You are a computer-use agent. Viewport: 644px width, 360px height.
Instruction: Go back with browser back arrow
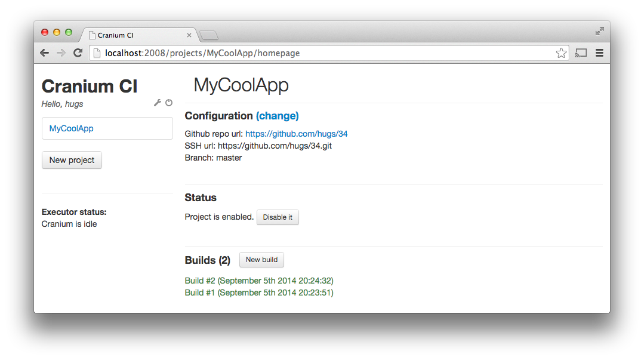(45, 53)
